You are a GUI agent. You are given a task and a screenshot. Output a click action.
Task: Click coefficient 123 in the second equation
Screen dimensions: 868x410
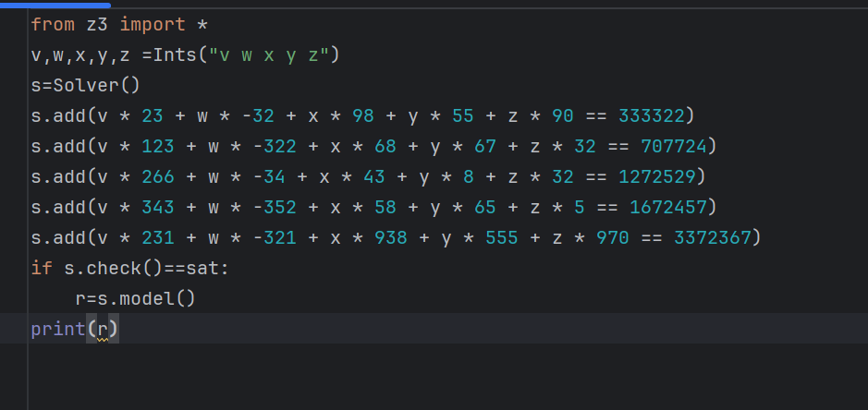(158, 147)
